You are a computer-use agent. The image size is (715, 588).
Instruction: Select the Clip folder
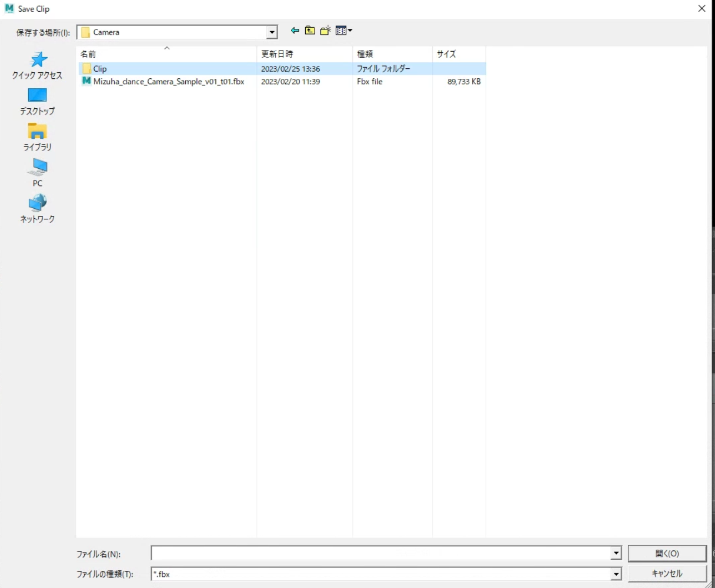pyautogui.click(x=282, y=69)
